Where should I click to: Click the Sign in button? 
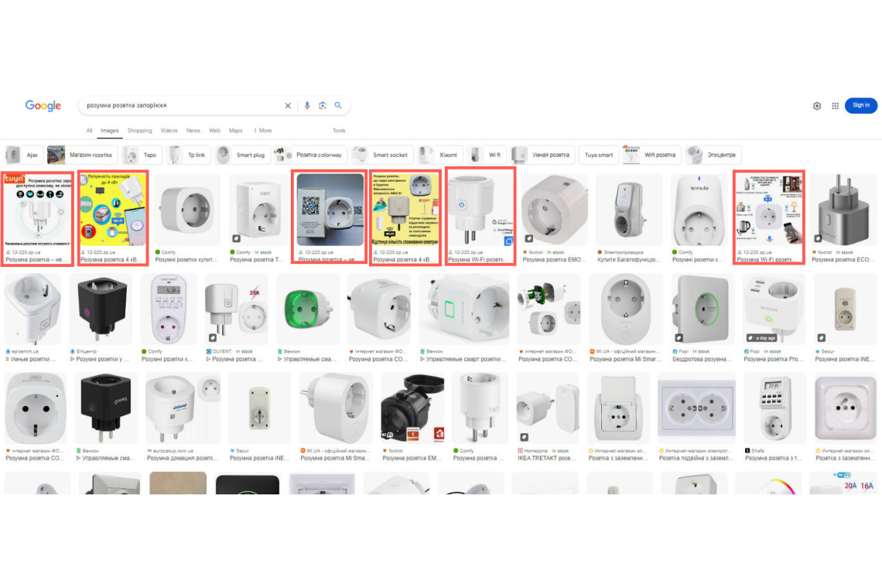(x=860, y=105)
